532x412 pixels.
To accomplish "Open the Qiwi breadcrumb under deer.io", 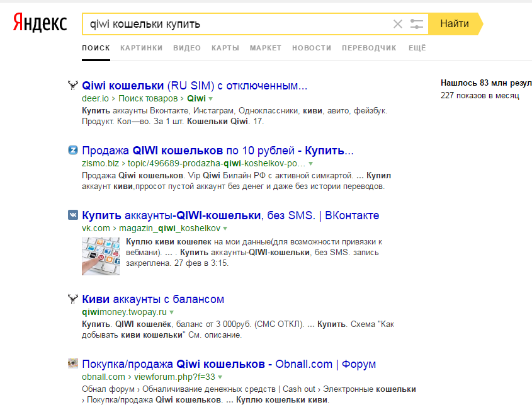I will coord(196,98).
